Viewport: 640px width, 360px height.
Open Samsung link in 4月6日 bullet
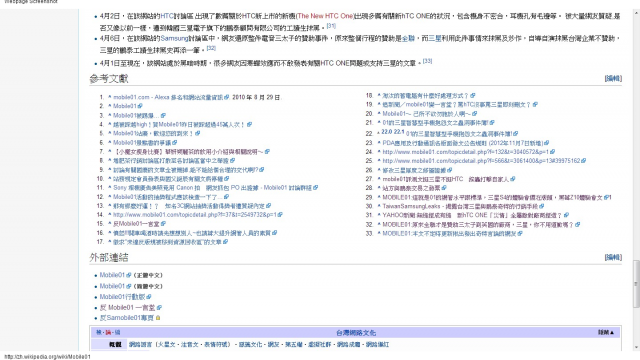click(174, 38)
